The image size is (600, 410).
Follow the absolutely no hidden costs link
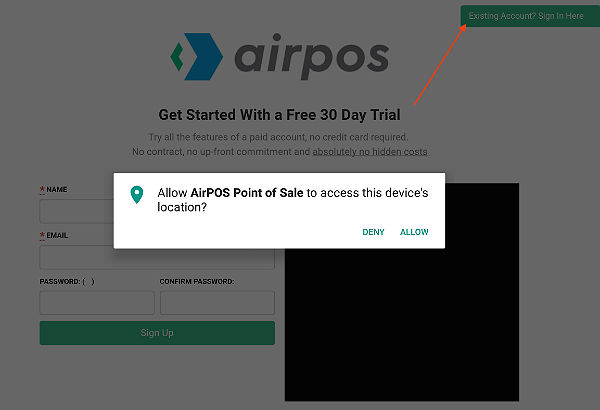pyautogui.click(x=370, y=152)
